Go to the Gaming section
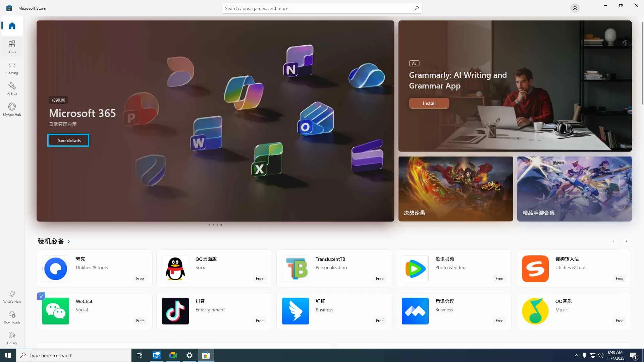This screenshot has height=362, width=644. 12,68
